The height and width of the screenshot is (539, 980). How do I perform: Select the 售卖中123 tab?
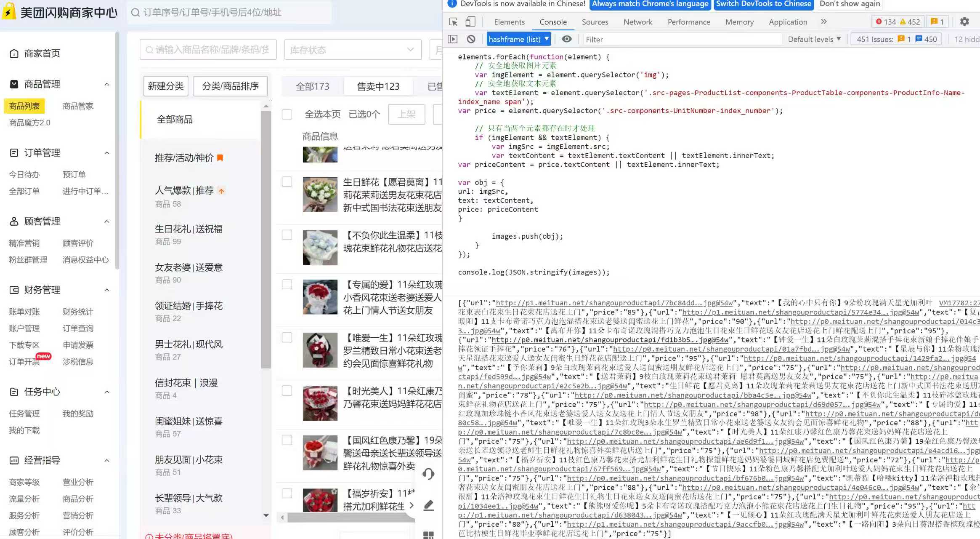(378, 86)
